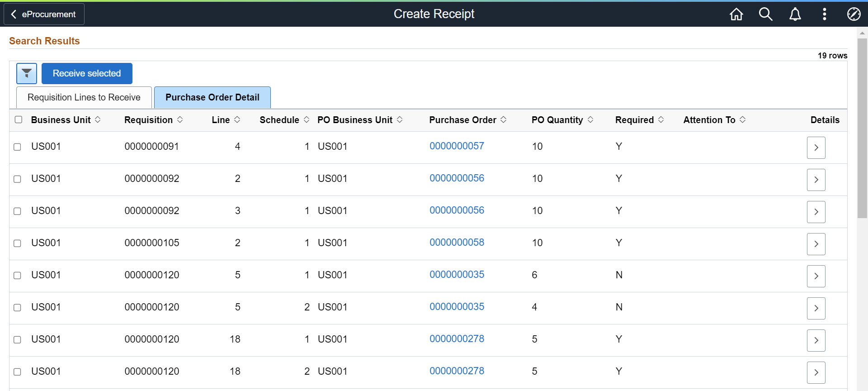Open details for 0000000120 line 18 schedule 1
Screen dimensions: 868x391
click(816, 340)
